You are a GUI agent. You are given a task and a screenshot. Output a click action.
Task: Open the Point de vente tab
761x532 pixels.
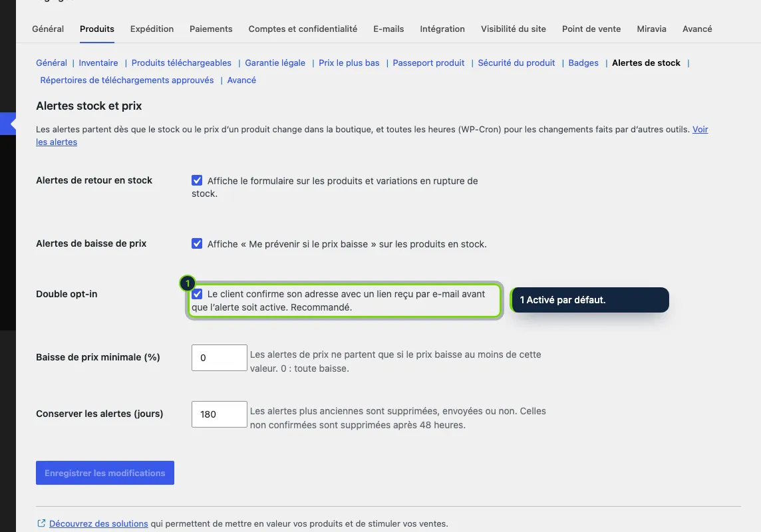pos(591,29)
